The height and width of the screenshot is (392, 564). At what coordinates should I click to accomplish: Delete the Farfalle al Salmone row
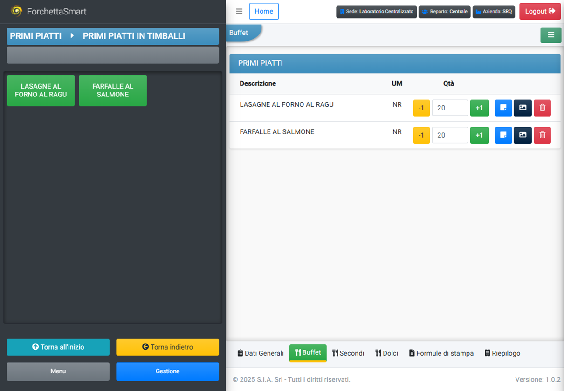(x=542, y=135)
